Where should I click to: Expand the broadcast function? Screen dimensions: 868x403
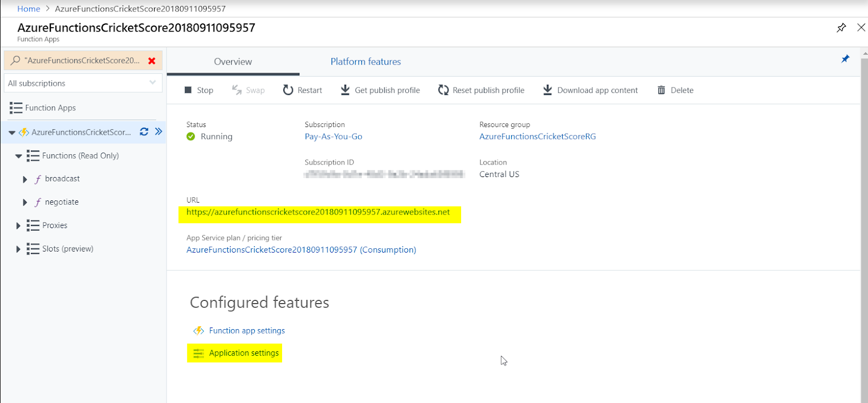(x=25, y=179)
